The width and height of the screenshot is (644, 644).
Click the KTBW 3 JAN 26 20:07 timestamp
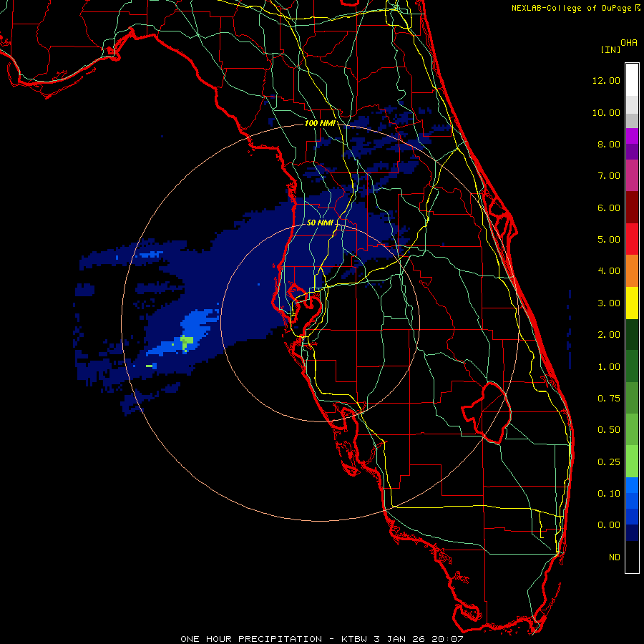(x=402, y=639)
